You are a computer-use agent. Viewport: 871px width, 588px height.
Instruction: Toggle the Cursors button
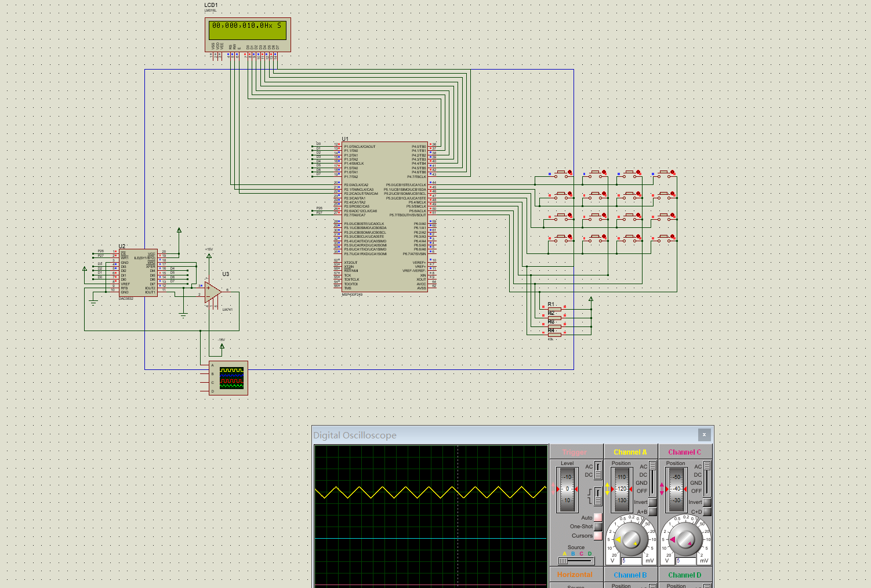598,536
